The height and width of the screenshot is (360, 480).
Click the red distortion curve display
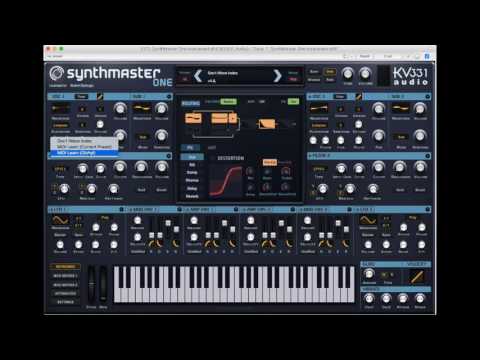point(225,182)
